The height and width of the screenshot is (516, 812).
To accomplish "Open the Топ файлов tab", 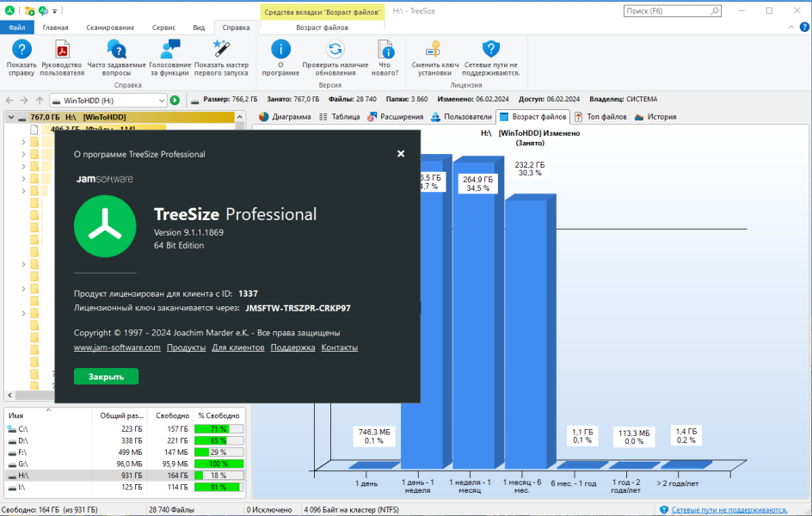I will click(x=600, y=117).
